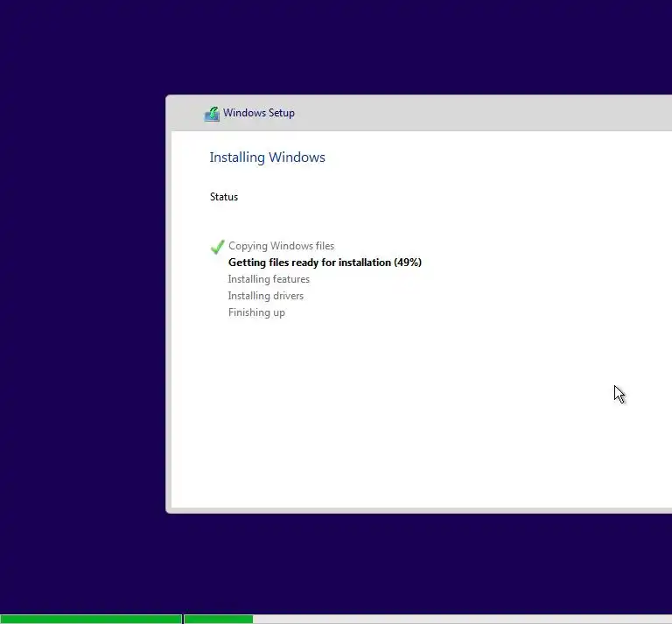Click the Windows Setup icon in title bar

point(212,114)
